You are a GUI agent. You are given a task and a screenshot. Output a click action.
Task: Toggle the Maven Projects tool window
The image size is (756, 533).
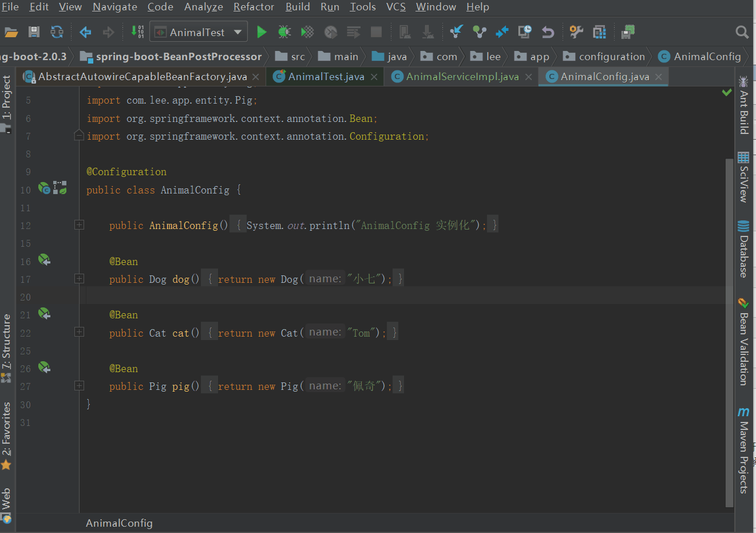[743, 450]
